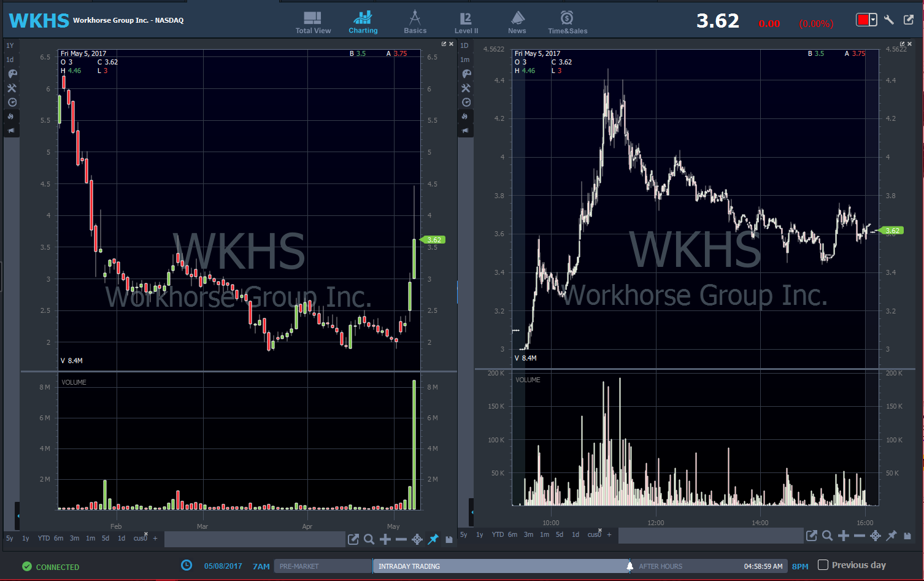Image resolution: width=924 pixels, height=581 pixels.
Task: Enable the Previous day checkbox
Action: [823, 565]
